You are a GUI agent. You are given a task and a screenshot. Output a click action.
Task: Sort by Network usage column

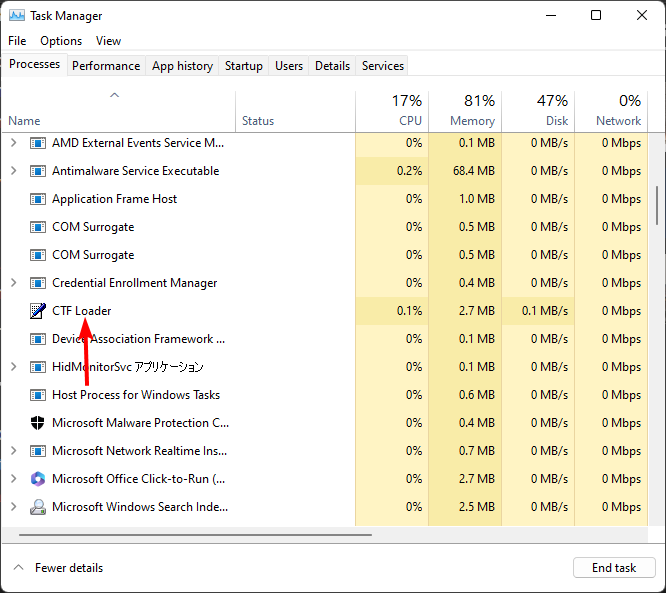point(611,111)
